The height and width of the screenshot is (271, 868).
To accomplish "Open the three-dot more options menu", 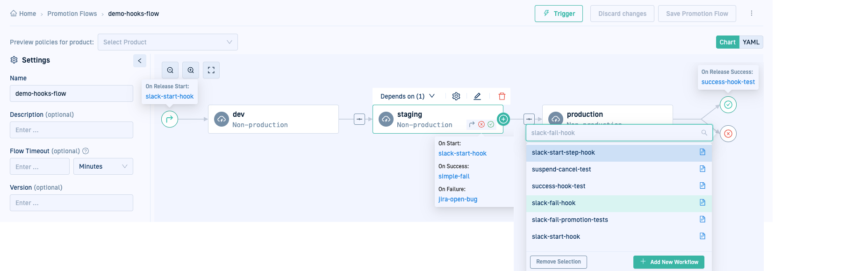I will (x=752, y=14).
